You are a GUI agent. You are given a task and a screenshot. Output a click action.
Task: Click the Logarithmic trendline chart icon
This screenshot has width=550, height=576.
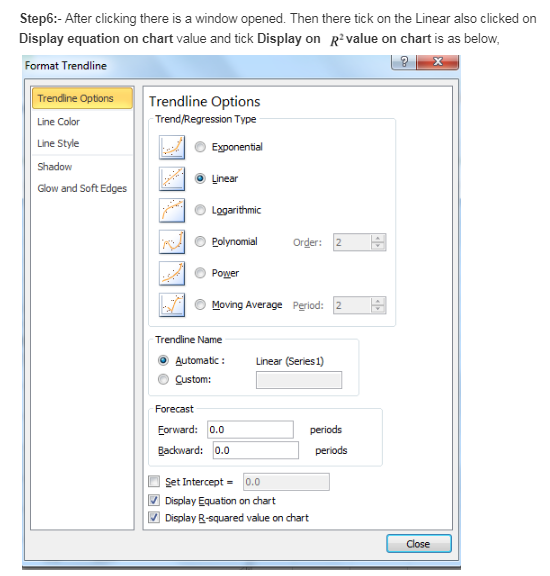(x=172, y=210)
